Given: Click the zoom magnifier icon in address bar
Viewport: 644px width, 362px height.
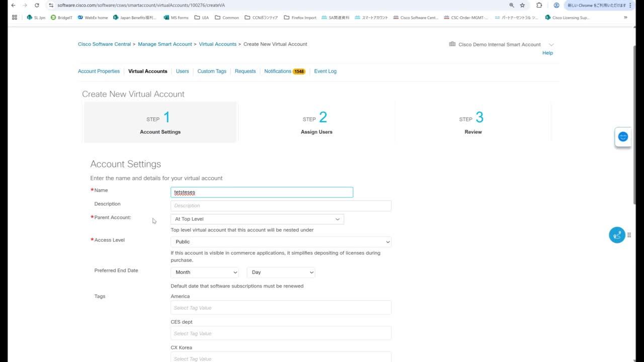Looking at the screenshot, I should tap(512, 5).
